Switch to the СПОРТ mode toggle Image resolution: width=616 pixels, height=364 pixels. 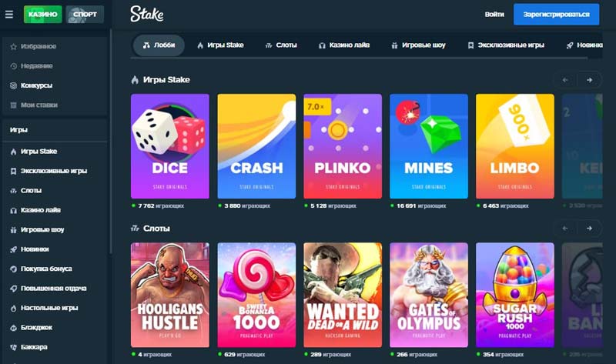(x=85, y=14)
